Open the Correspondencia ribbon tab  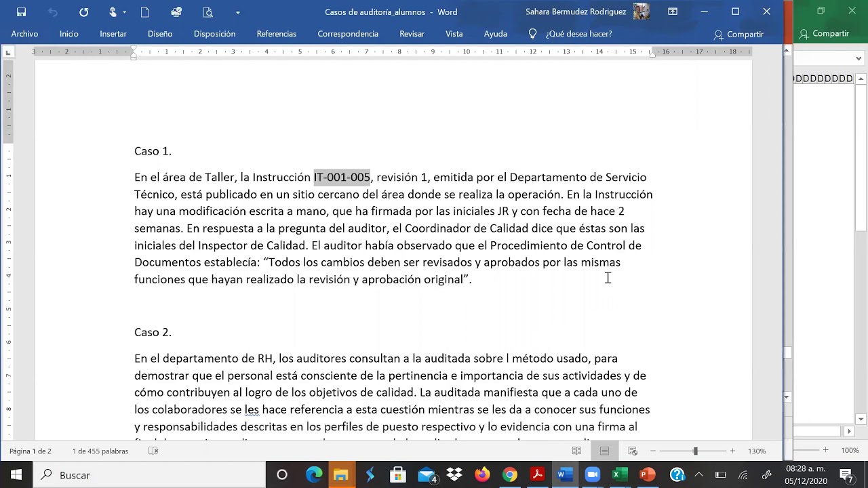pos(348,34)
